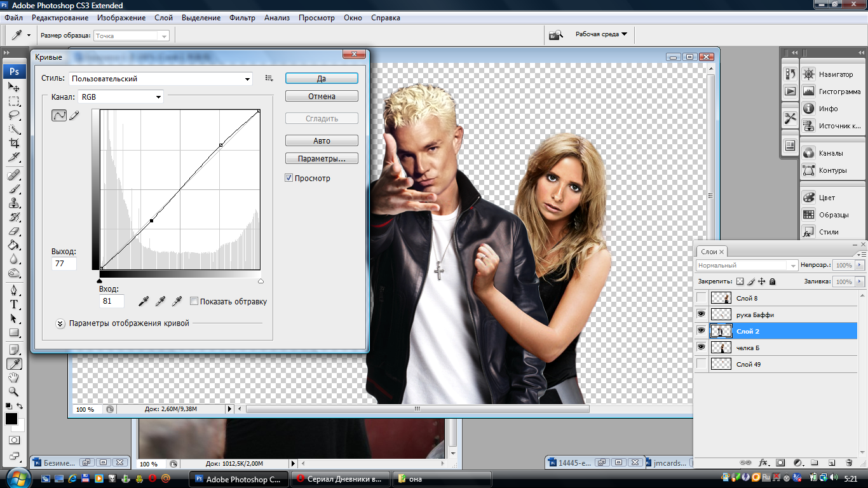Pick the white point eyedropper in Кривые

pos(177,301)
